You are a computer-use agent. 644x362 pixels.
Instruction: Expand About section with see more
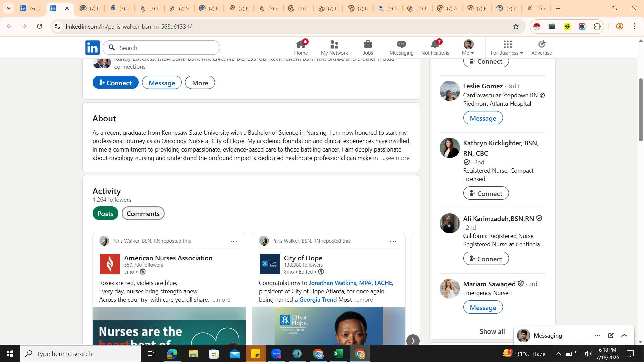tap(395, 158)
